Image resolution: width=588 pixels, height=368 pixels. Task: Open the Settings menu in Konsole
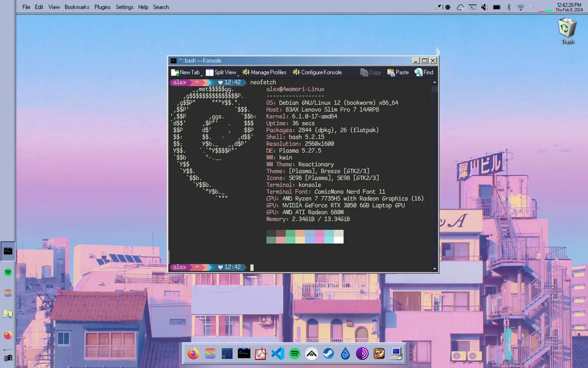coord(124,7)
